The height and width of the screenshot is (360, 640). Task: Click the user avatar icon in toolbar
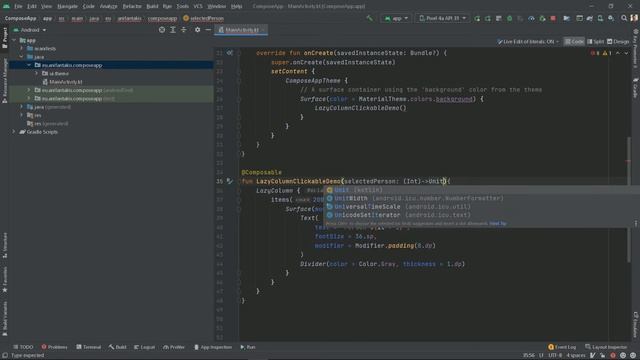click(634, 18)
